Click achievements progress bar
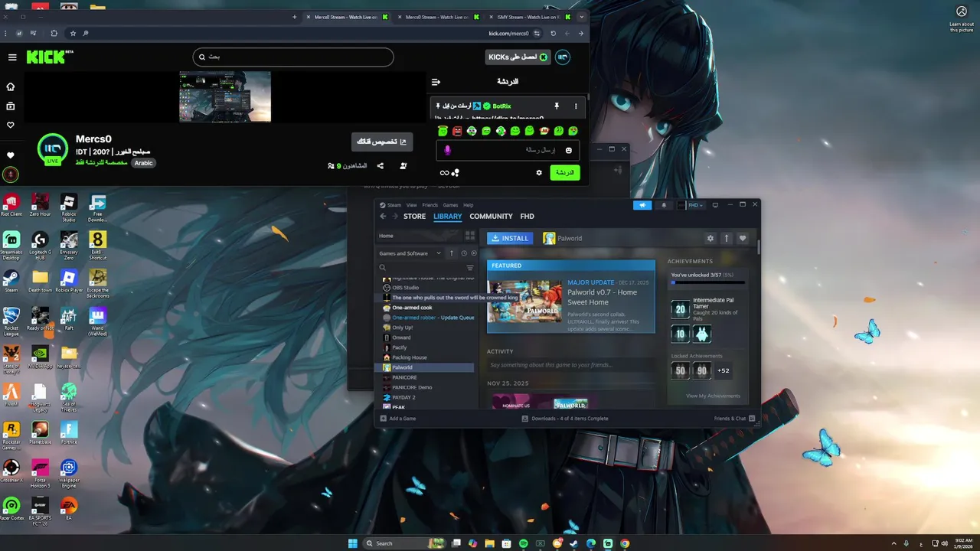Screen dimensions: 980x551 click(x=707, y=282)
